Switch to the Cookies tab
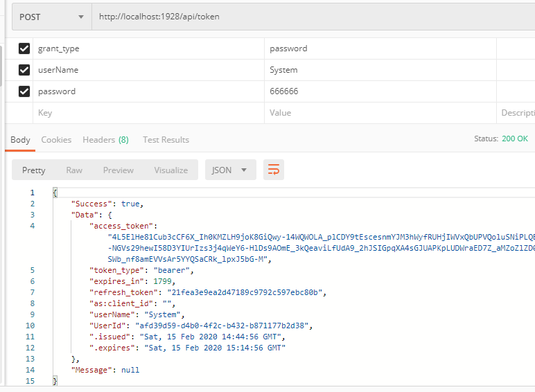Viewport: 535px width, 392px height. (56, 140)
